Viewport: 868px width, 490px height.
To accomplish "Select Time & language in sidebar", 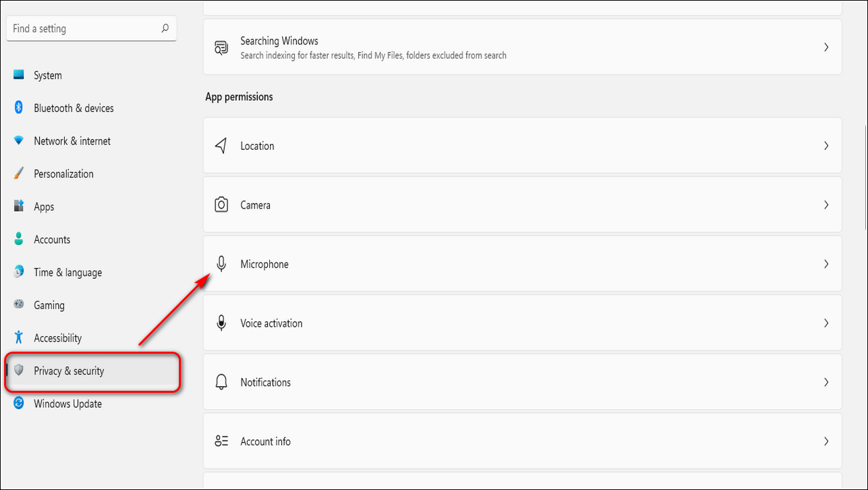I will click(67, 273).
